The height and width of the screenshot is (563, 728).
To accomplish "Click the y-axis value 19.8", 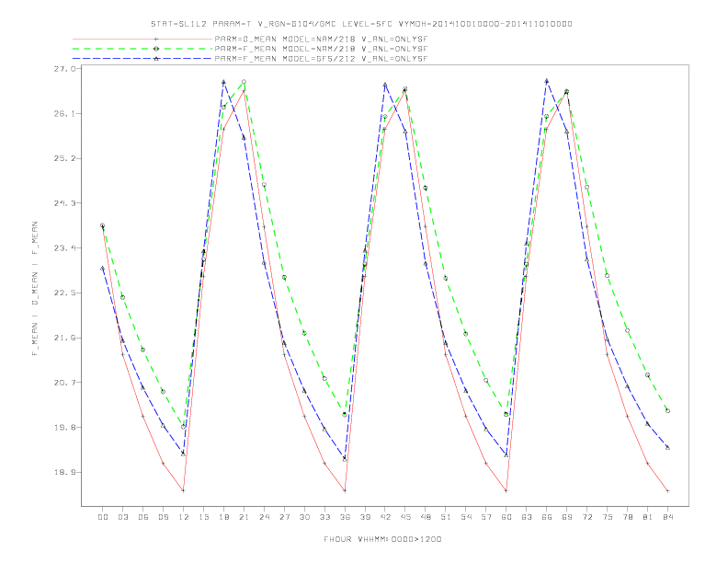I will tap(64, 428).
